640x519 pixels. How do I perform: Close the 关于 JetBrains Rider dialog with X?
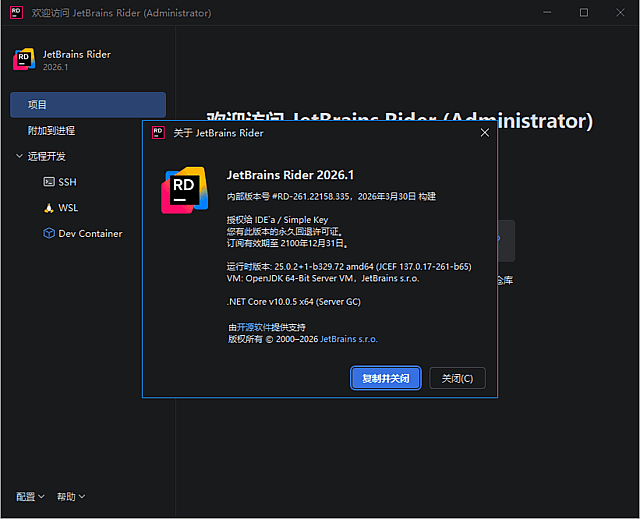click(484, 132)
